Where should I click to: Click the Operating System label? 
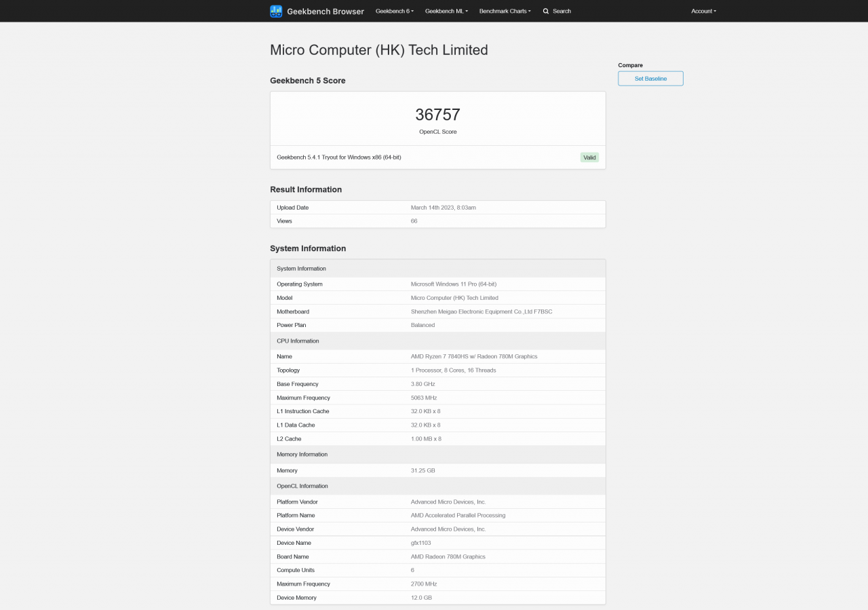tap(300, 284)
